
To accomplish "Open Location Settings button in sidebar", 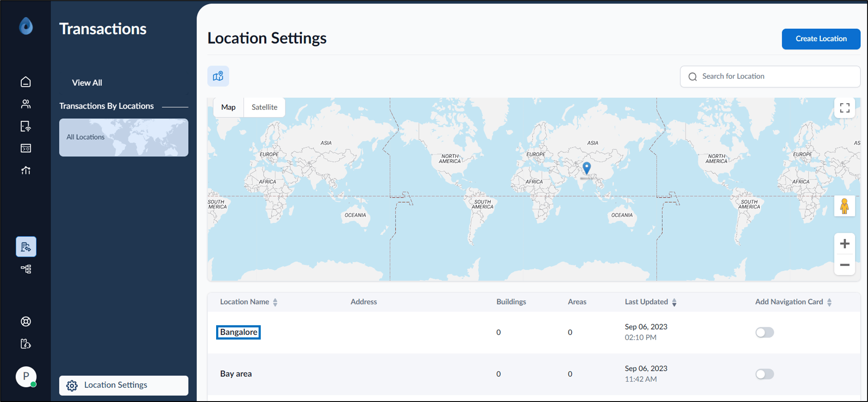I will (124, 385).
